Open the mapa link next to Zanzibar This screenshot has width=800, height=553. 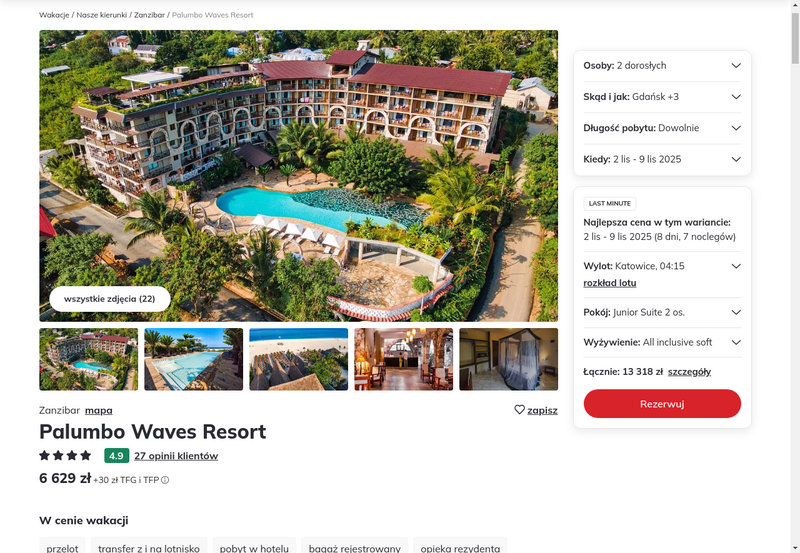[98, 410]
